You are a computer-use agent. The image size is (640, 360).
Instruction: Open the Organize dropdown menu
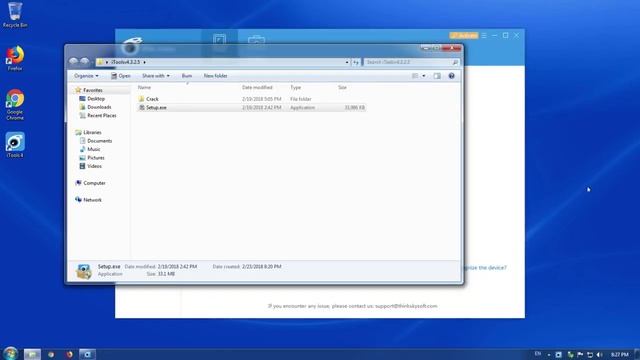86,76
